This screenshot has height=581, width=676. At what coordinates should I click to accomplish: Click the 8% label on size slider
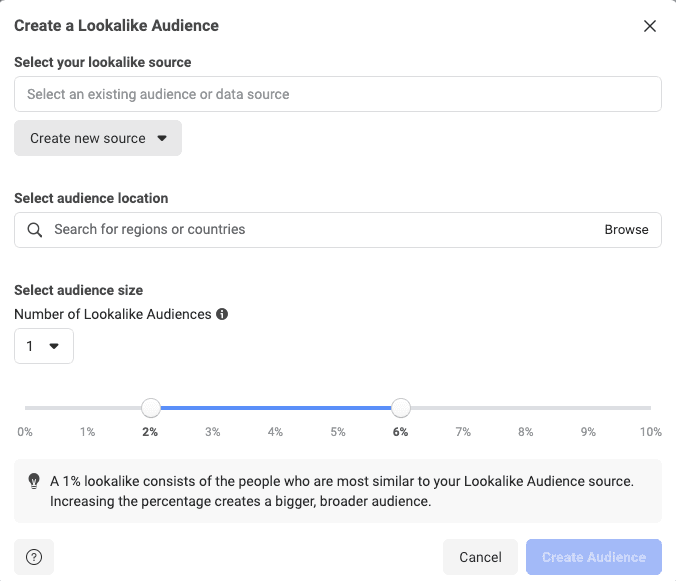(x=526, y=432)
